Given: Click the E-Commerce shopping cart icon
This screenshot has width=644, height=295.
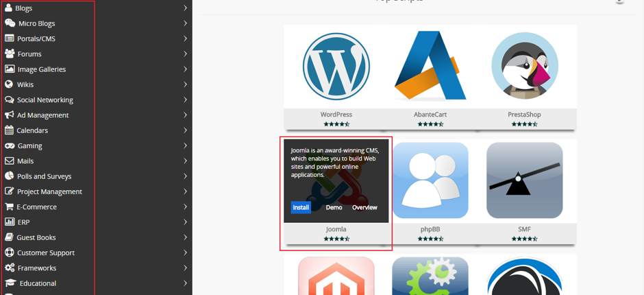Looking at the screenshot, I should tap(9, 206).
